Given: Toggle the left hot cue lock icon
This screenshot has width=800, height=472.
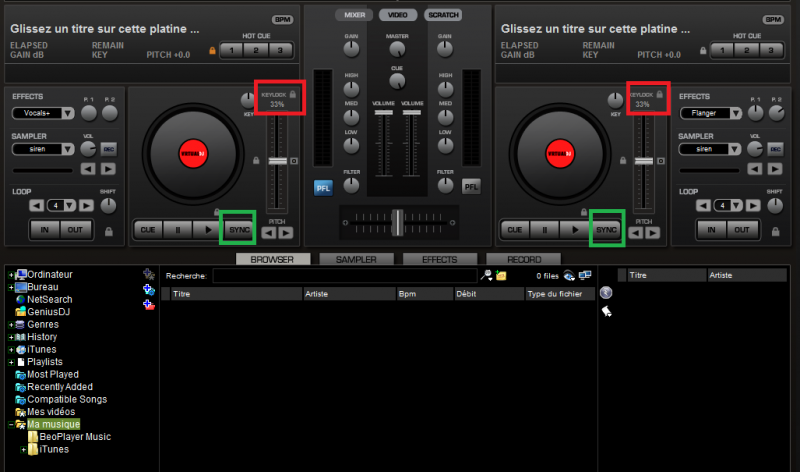Looking at the screenshot, I should (x=212, y=51).
